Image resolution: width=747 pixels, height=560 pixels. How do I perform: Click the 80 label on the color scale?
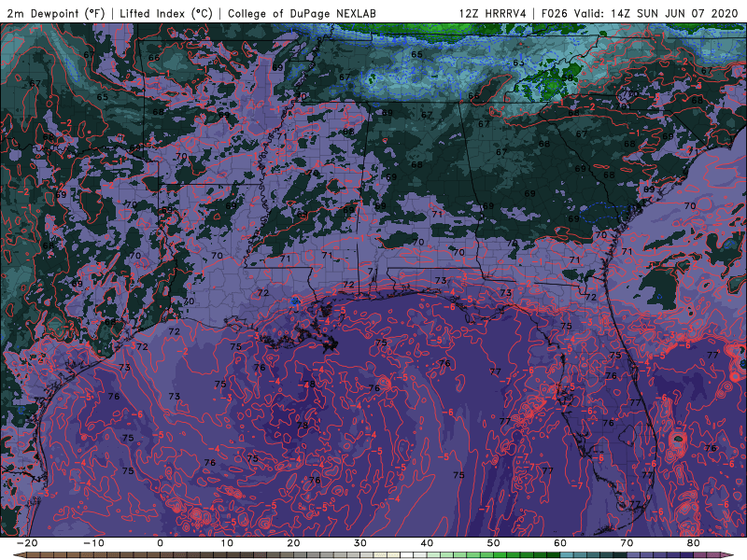(x=694, y=543)
